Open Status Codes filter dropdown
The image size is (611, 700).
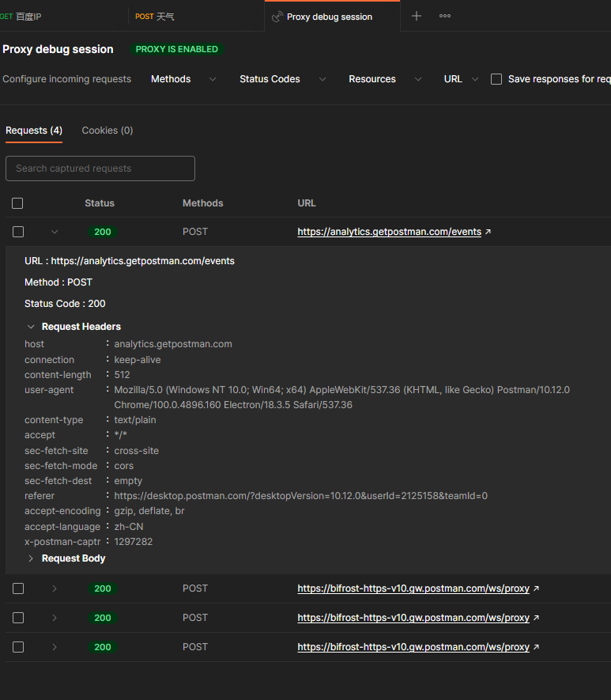click(x=283, y=79)
